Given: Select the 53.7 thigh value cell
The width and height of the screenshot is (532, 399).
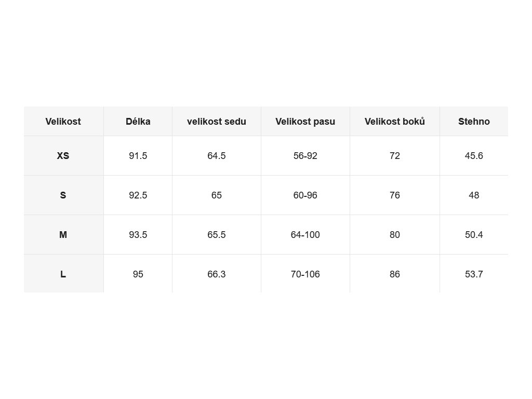Looking at the screenshot, I should click(474, 273).
